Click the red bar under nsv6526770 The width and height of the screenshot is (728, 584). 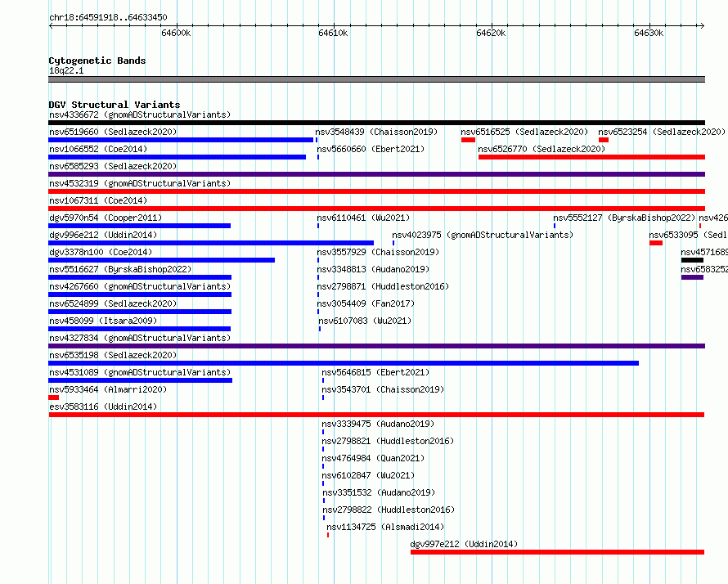point(591,157)
